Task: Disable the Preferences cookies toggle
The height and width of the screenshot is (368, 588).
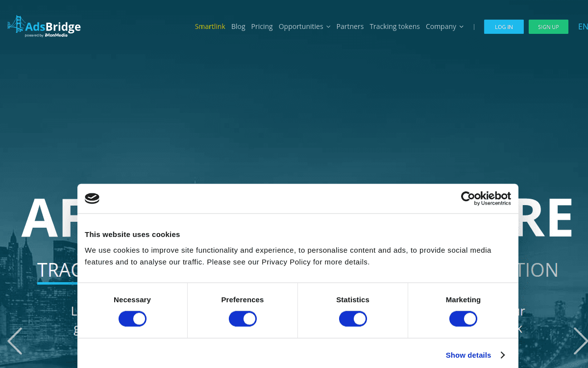Action: pos(243,318)
